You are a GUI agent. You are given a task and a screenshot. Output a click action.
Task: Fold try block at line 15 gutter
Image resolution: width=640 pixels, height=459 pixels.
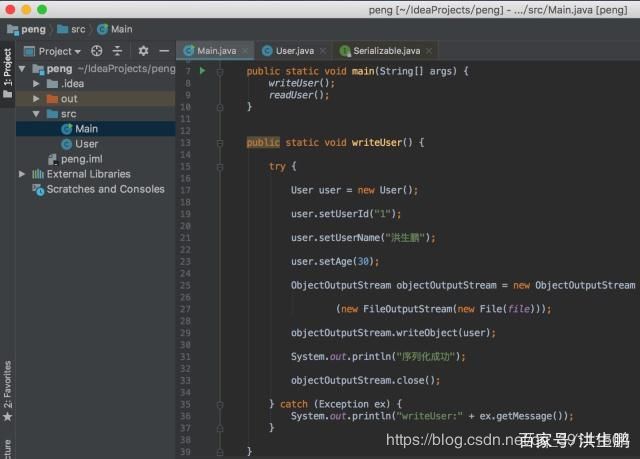pyautogui.click(x=220, y=167)
